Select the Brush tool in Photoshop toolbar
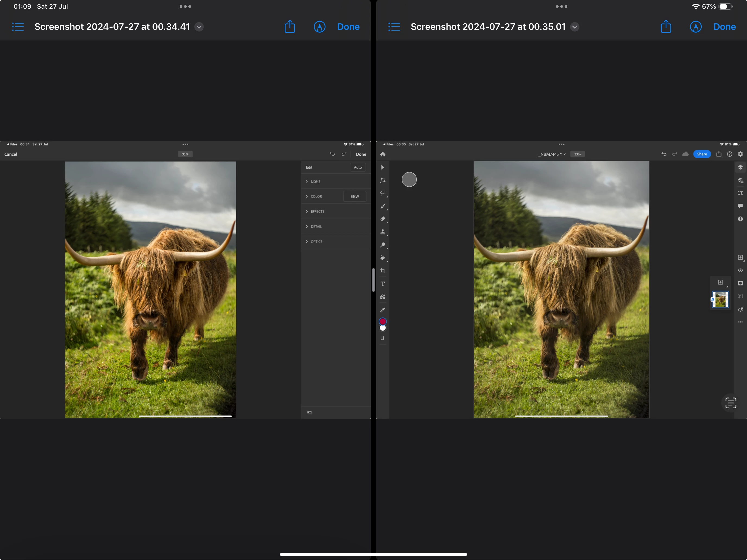The width and height of the screenshot is (747, 560). click(x=383, y=206)
